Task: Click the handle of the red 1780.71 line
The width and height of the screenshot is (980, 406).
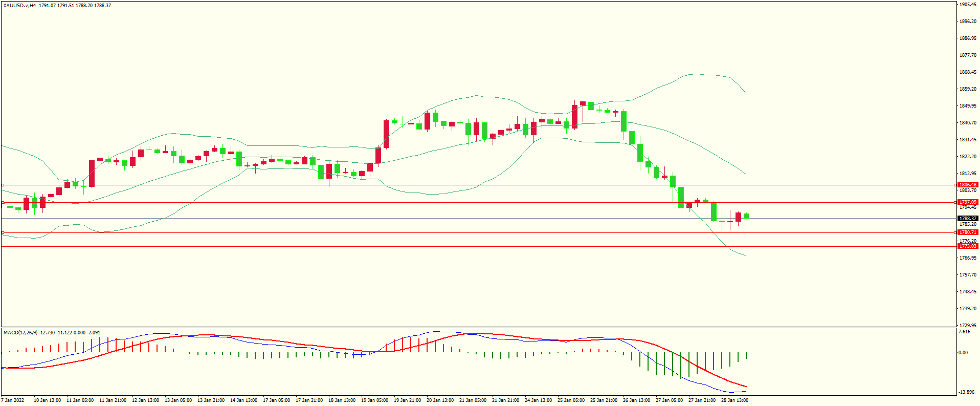Action: (x=3, y=232)
